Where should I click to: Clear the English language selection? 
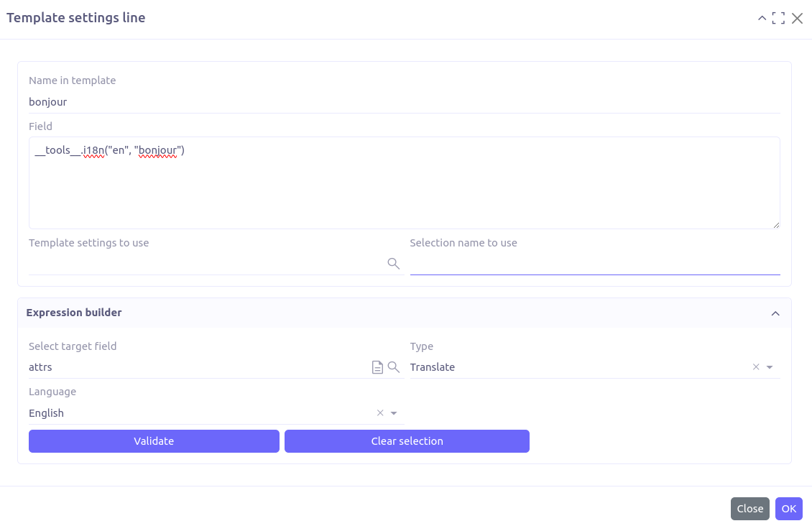click(x=380, y=413)
